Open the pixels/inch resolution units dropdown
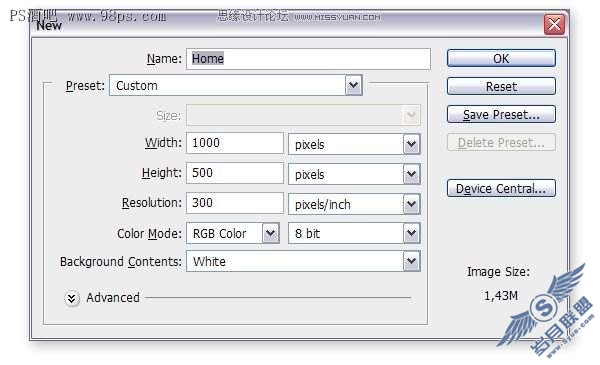This screenshot has width=600, height=365. [x=354, y=204]
